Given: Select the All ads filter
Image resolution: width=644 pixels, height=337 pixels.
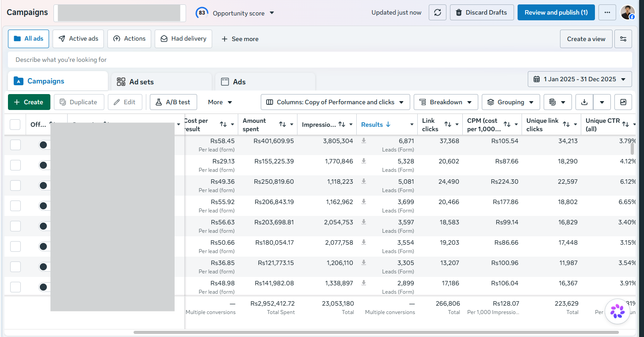Looking at the screenshot, I should point(28,39).
